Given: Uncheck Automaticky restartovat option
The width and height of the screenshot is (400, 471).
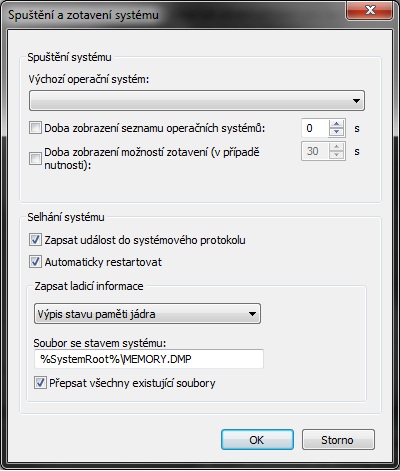Looking at the screenshot, I should (35, 262).
